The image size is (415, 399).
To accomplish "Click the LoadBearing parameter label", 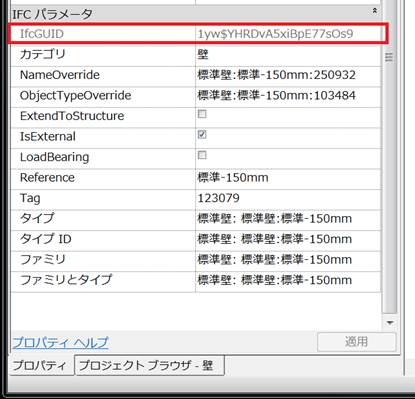I will pyautogui.click(x=55, y=157).
